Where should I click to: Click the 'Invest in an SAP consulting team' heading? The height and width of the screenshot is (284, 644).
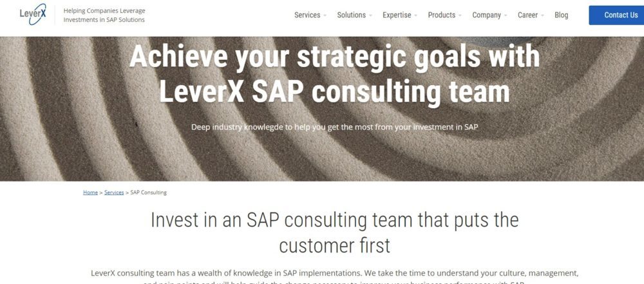tap(334, 232)
